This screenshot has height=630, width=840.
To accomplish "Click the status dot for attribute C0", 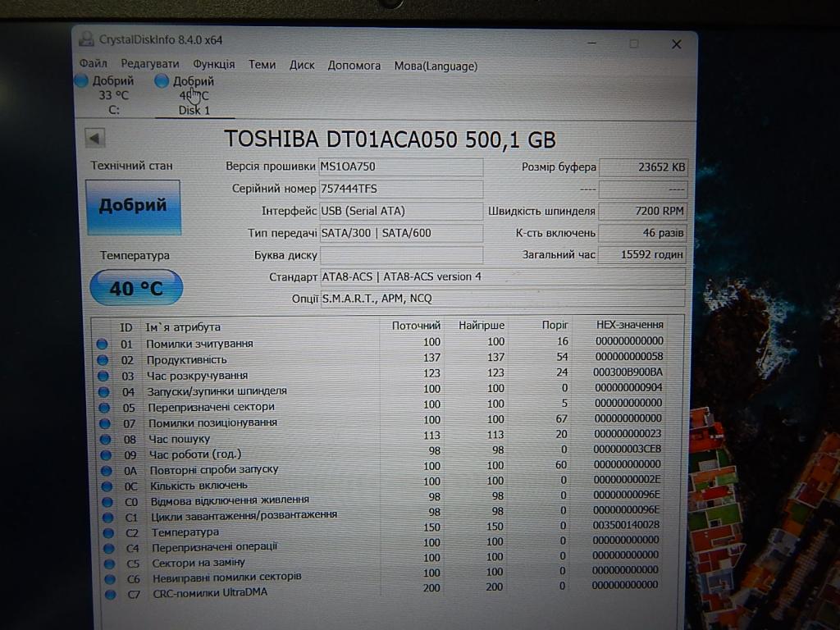I will click(x=107, y=502).
